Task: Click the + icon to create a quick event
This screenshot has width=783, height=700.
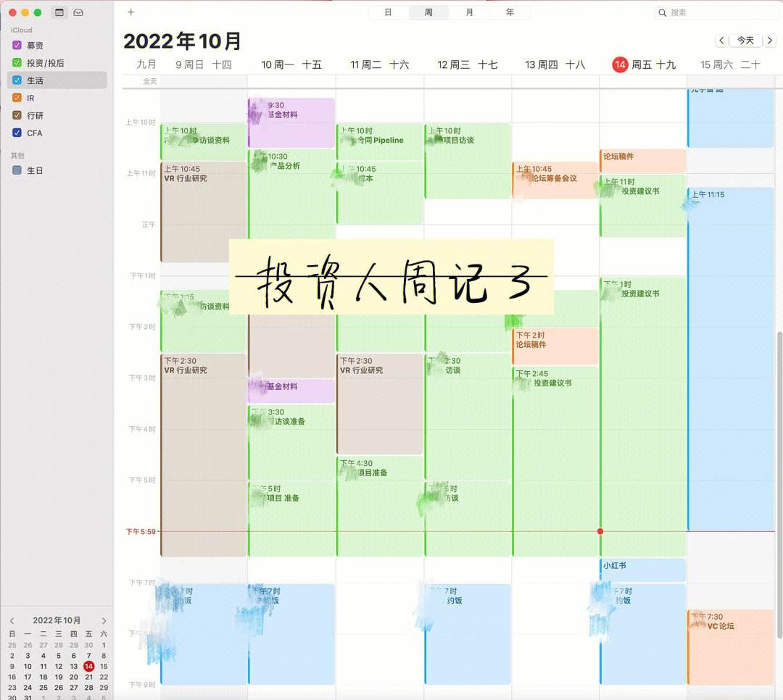Action: click(130, 12)
